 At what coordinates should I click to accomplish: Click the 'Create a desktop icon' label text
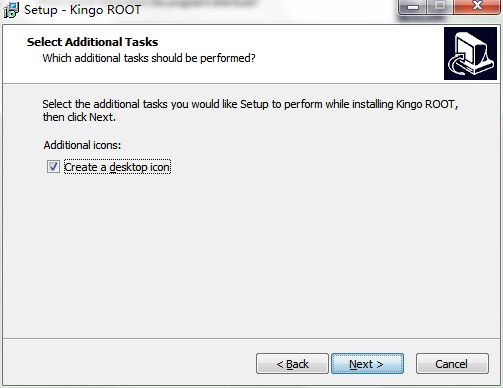pos(117,167)
